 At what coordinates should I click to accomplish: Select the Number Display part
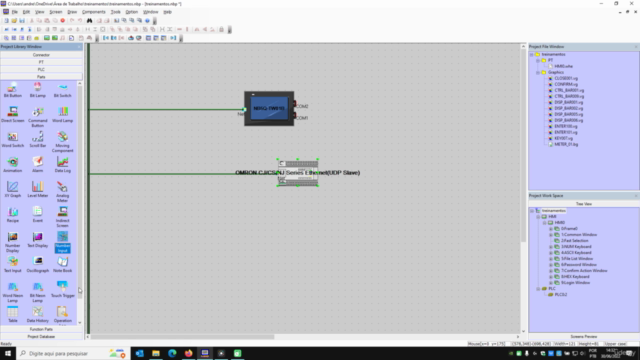point(13,242)
